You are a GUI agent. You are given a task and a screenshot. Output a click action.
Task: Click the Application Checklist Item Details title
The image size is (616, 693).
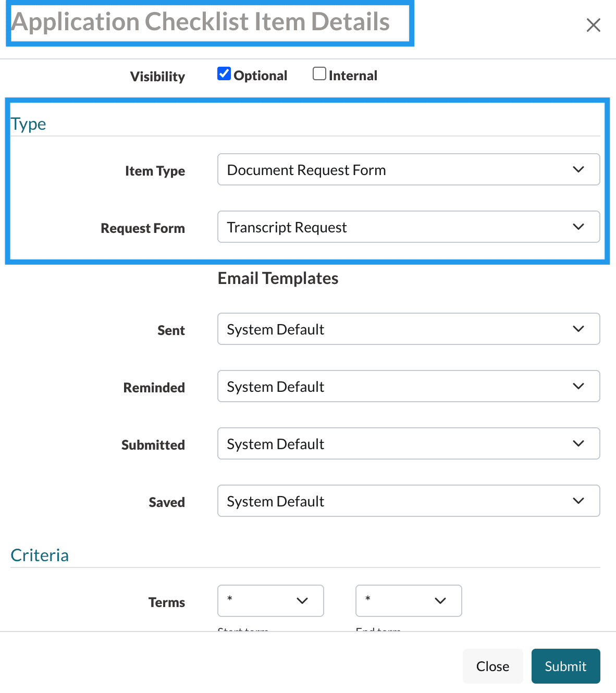201,22
